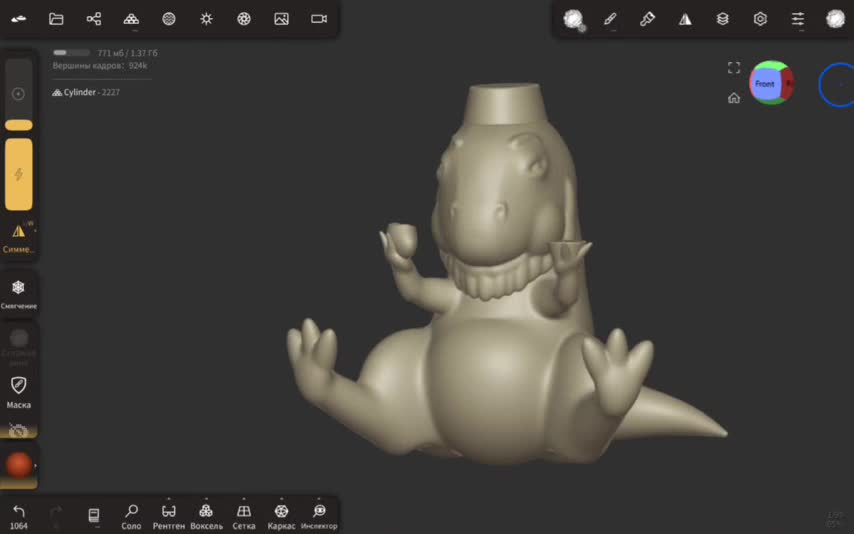Open the Воксель voxel remesh
The width and height of the screenshot is (854, 534).
206,517
